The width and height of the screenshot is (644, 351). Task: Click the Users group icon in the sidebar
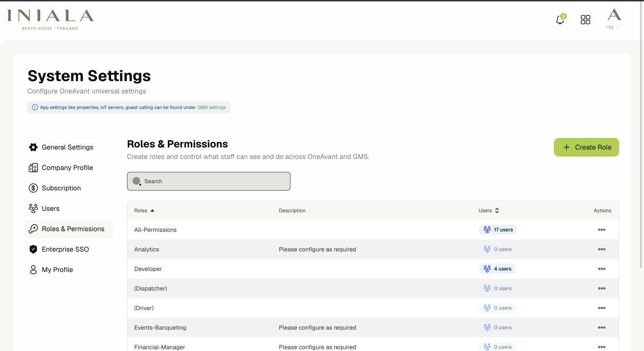33,208
